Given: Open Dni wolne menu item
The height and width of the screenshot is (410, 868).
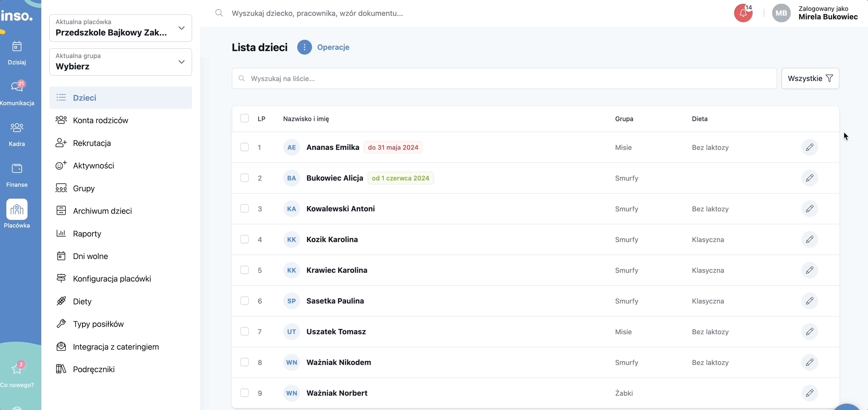Looking at the screenshot, I should click(121, 256).
